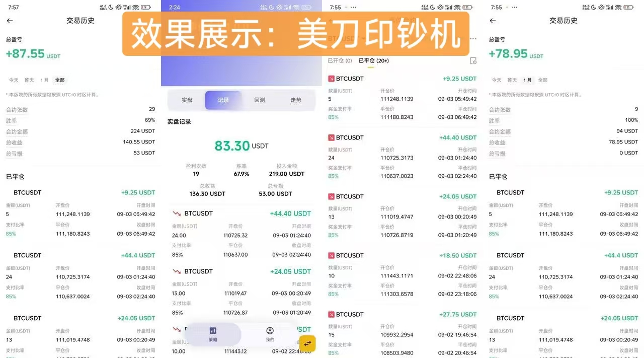Tap the yellow floating swap button
644x358 pixels.
[307, 343]
